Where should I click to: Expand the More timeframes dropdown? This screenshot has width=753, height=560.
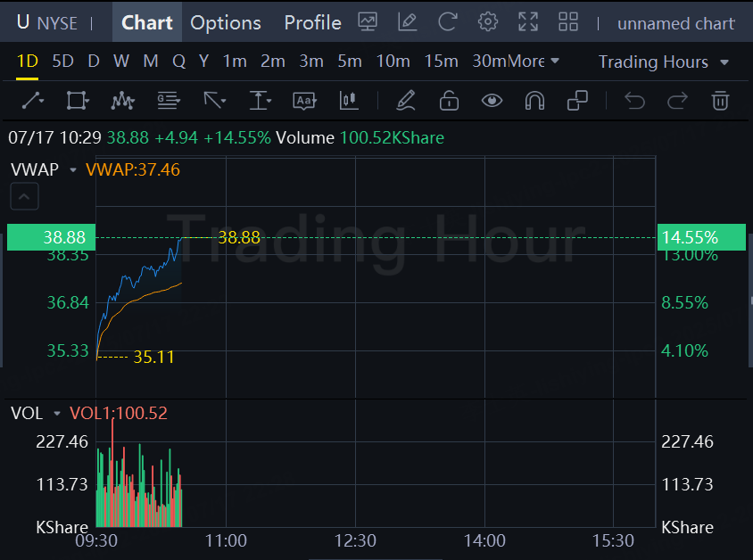tap(534, 62)
